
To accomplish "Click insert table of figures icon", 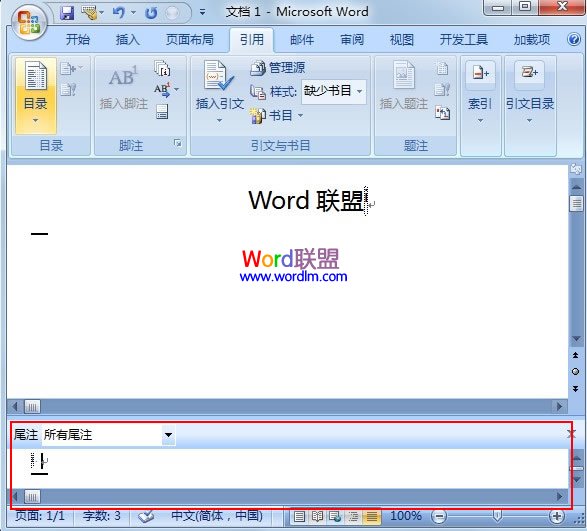I will (442, 69).
